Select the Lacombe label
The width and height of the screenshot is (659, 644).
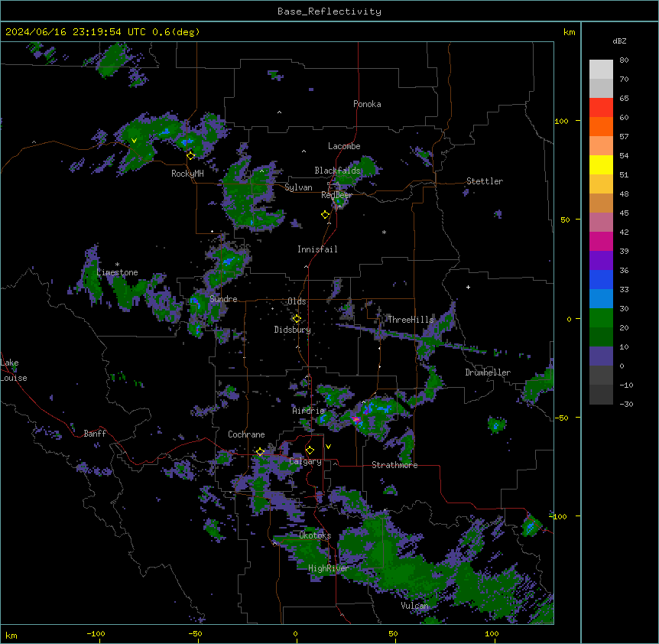pos(344,146)
